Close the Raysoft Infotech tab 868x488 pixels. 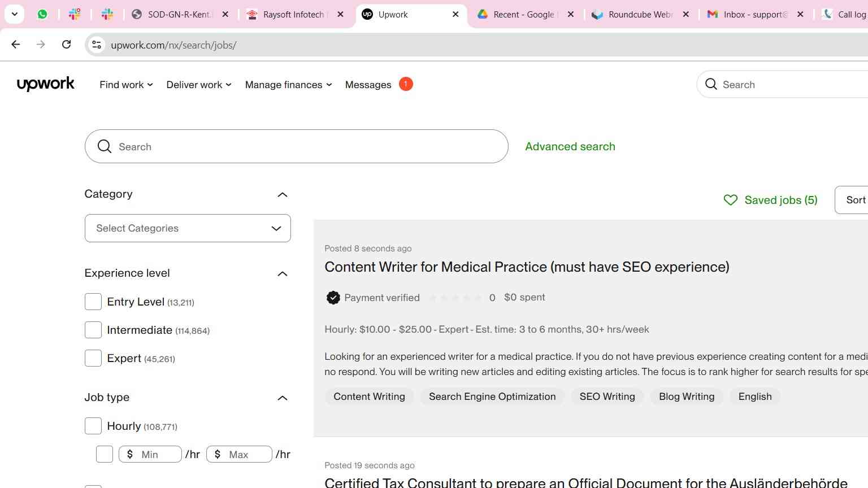(340, 15)
